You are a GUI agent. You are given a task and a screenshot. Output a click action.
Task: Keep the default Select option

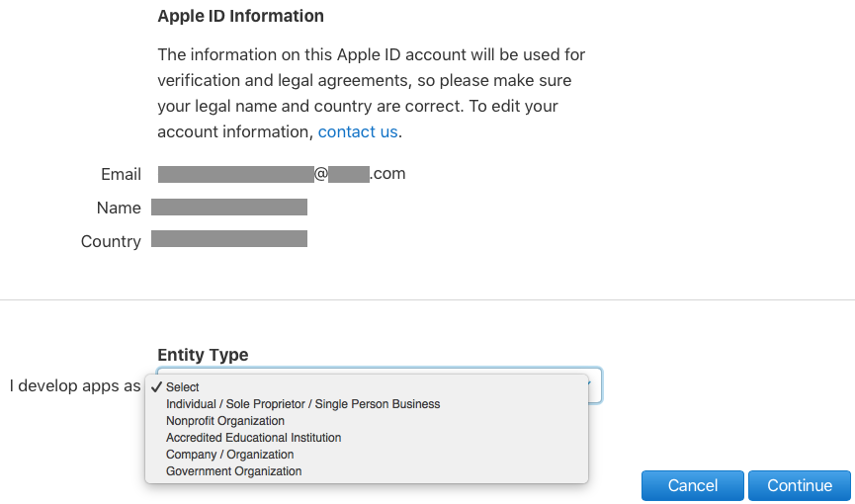(x=183, y=387)
